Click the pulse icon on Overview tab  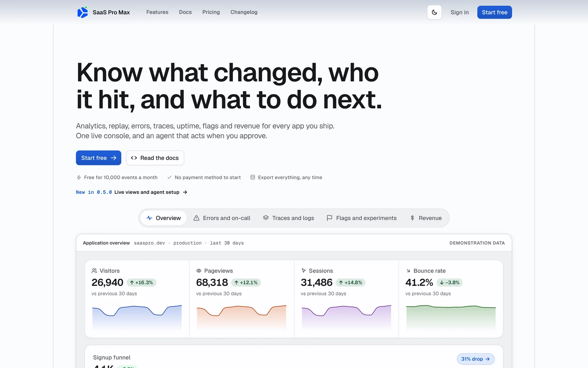(x=149, y=218)
